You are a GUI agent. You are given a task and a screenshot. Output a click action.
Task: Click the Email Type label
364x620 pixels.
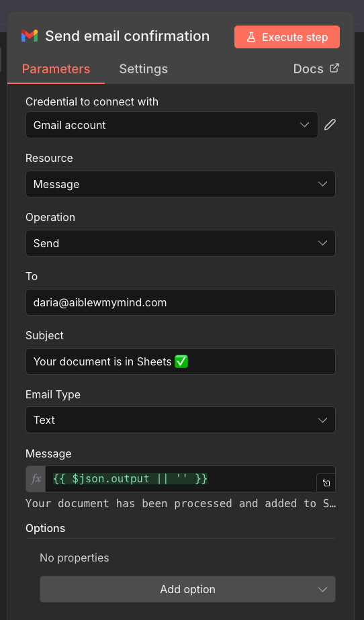[x=53, y=394]
